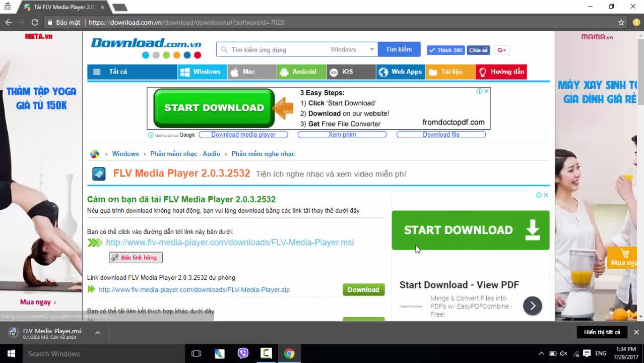Image resolution: width=644 pixels, height=363 pixels.
Task: Click AdChoices info icon on right ad
Action: pyautogui.click(x=539, y=195)
